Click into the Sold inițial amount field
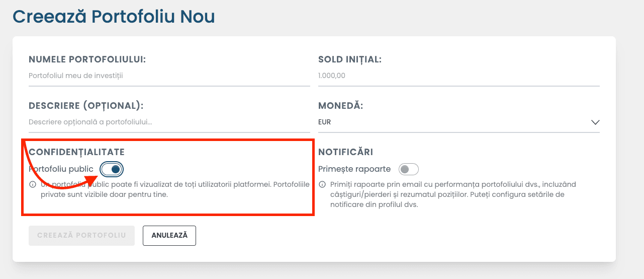Image resolution: width=644 pixels, height=279 pixels. [x=458, y=76]
